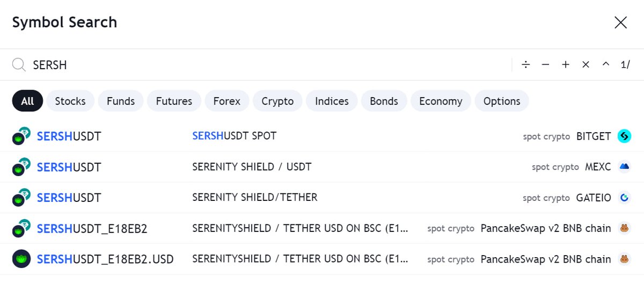Click the SERENITY SHIELD / USDT description
Image resolution: width=644 pixels, height=283 pixels.
(252, 167)
